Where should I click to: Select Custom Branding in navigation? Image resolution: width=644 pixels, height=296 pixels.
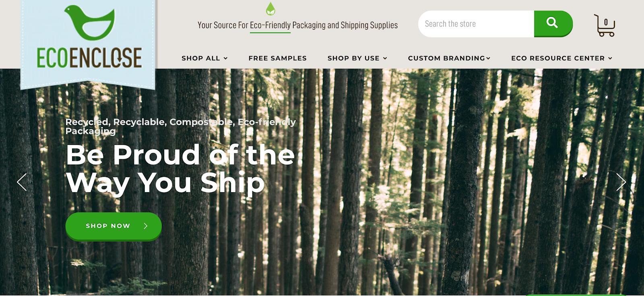[x=446, y=58]
